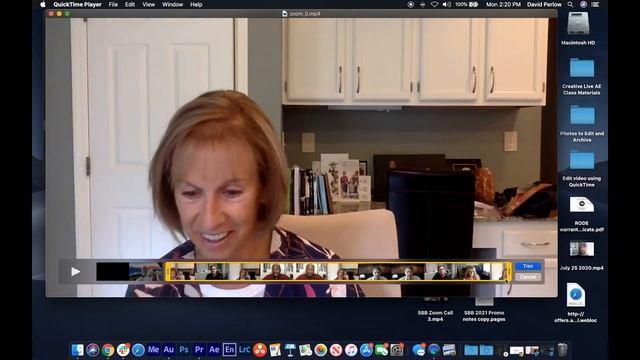The image size is (640, 360).
Task: Select the Edit video using QuickTime folder
Action: 582,160
